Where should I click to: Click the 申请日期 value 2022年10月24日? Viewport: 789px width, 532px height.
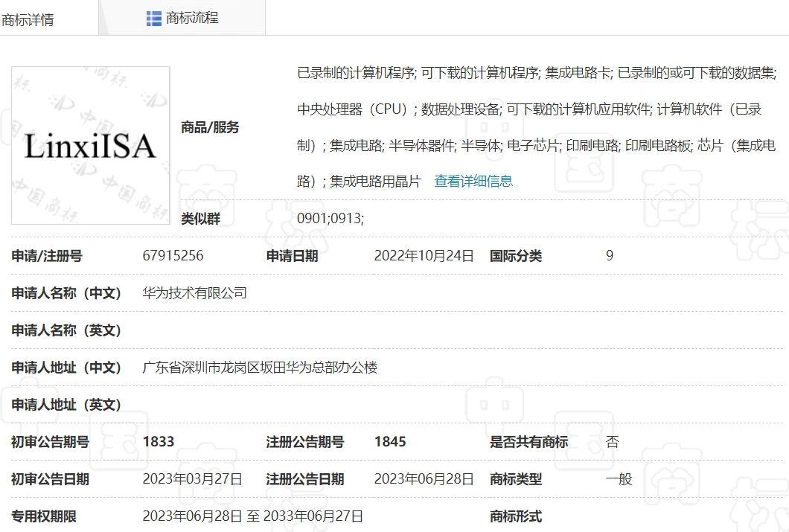tap(424, 255)
